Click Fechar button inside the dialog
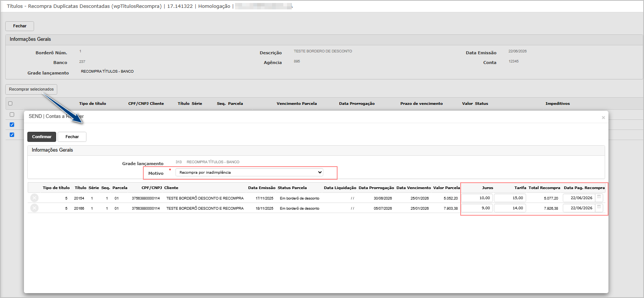The width and height of the screenshot is (644, 298). tap(72, 137)
